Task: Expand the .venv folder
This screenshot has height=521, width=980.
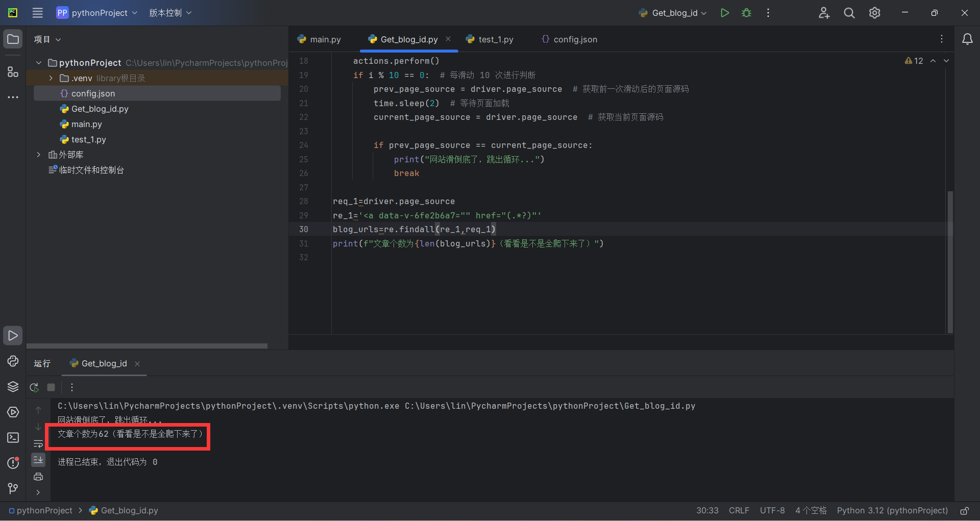Action: point(51,78)
